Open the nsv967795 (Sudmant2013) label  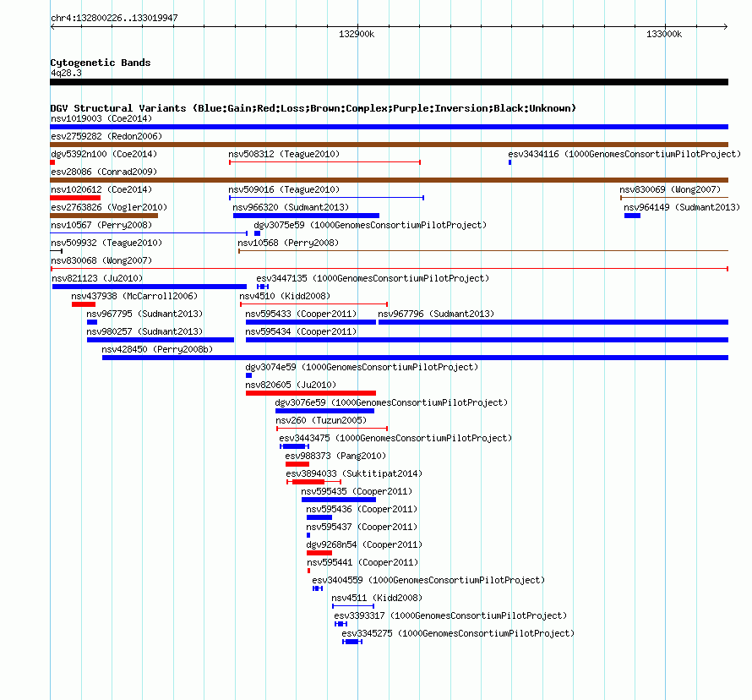point(144,314)
